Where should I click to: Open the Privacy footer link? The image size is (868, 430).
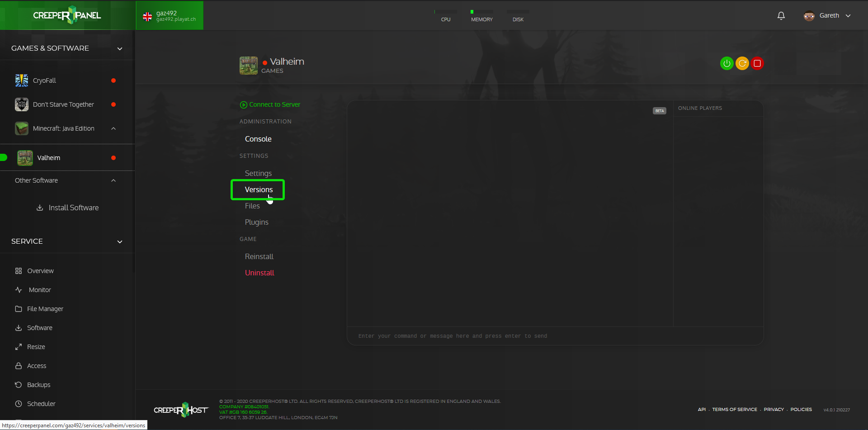774,410
